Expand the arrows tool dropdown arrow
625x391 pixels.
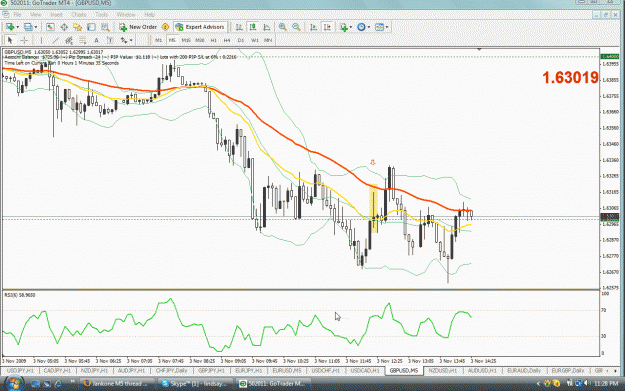point(131,40)
